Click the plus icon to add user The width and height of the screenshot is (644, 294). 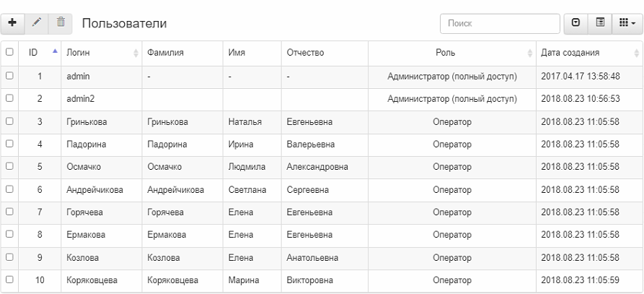click(12, 23)
